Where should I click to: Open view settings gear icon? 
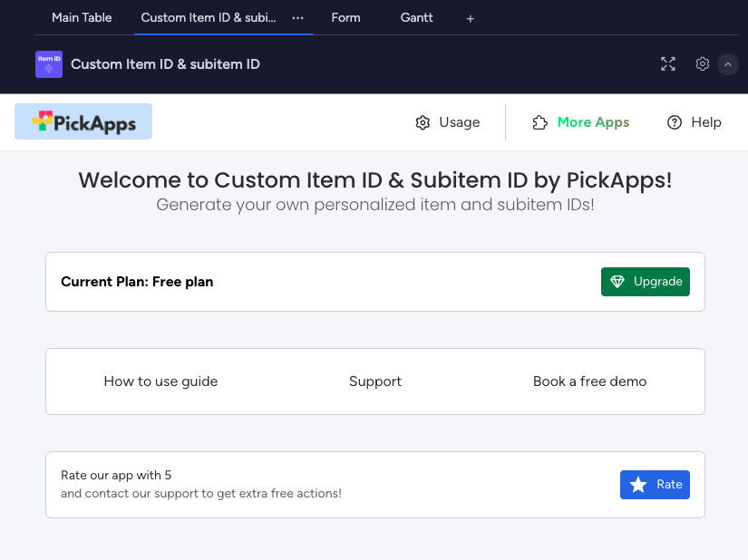tap(702, 63)
